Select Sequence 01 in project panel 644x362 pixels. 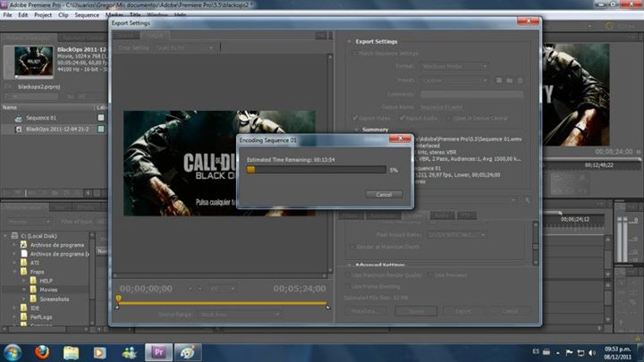pos(40,118)
